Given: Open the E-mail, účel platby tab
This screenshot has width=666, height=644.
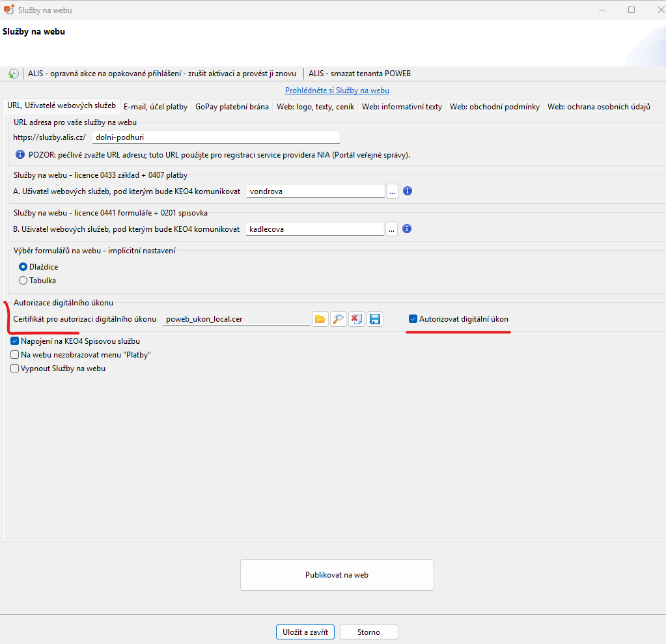Looking at the screenshot, I should (x=156, y=107).
